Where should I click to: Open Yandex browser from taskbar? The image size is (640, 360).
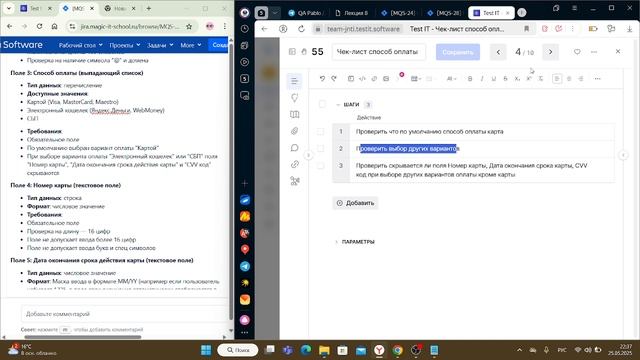(x=379, y=350)
